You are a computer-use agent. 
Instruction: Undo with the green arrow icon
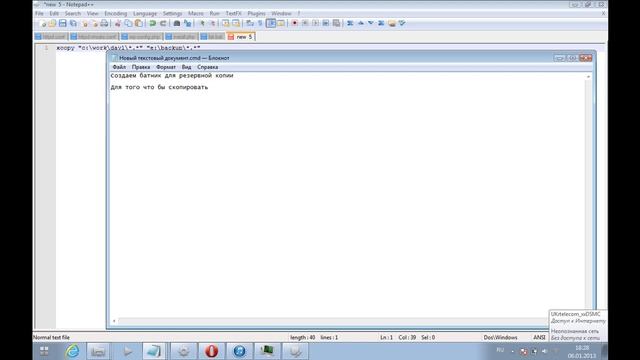(x=152, y=23)
